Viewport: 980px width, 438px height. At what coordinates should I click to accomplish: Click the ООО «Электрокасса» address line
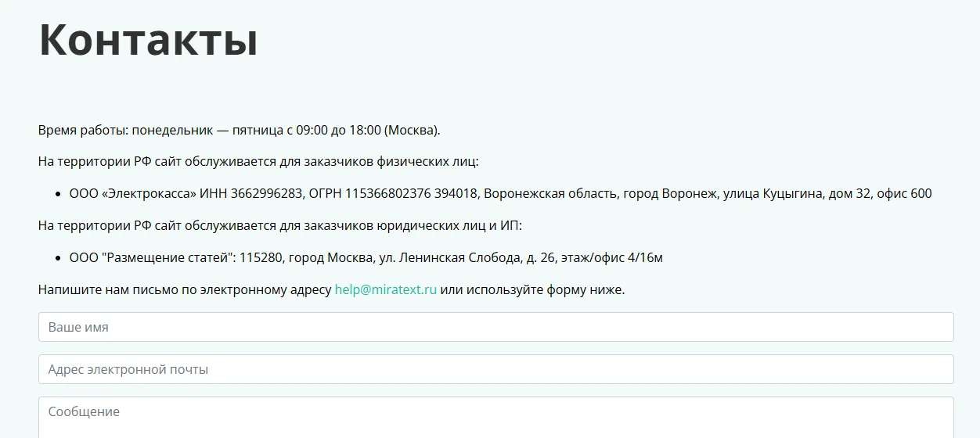click(500, 193)
